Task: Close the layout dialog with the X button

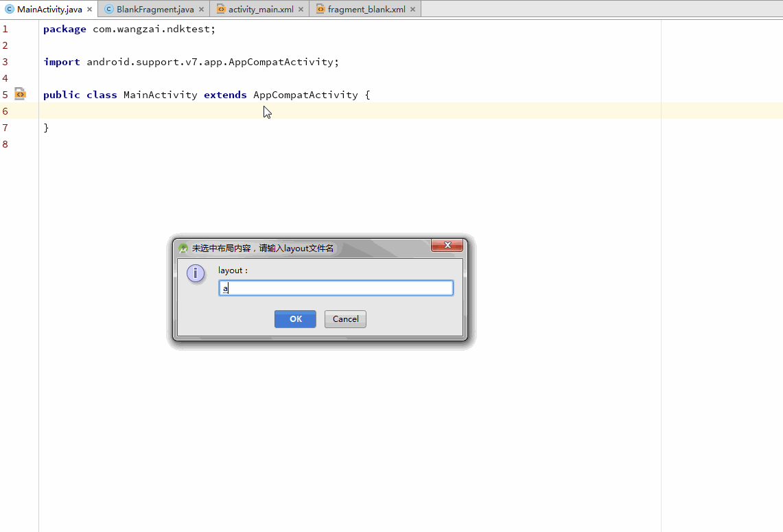Action: click(x=447, y=245)
